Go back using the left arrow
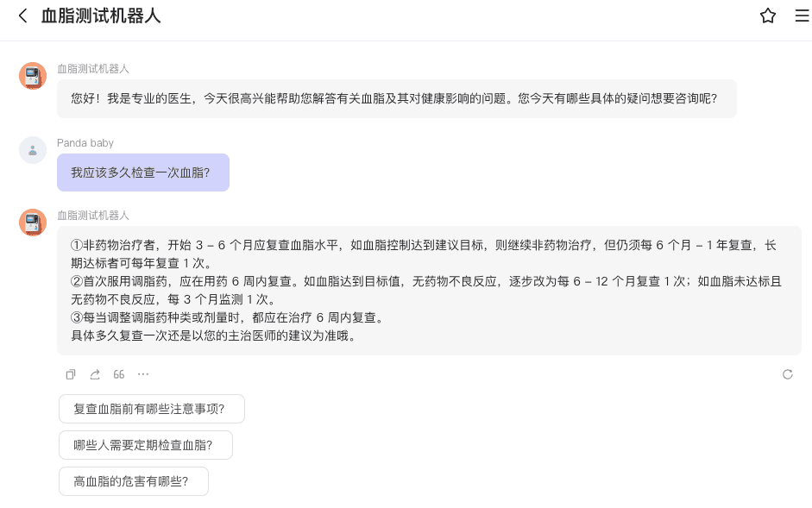 [x=22, y=16]
